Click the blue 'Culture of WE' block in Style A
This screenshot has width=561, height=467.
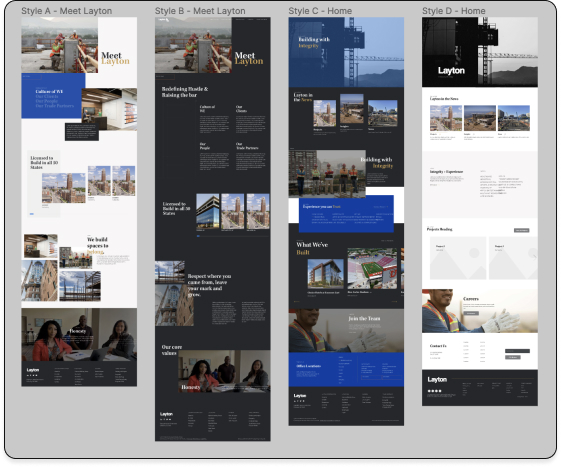pyautogui.click(x=53, y=96)
